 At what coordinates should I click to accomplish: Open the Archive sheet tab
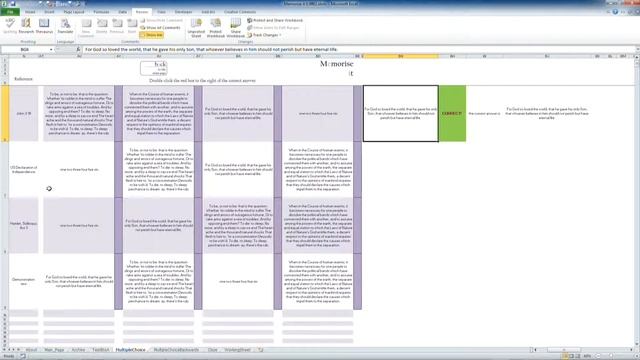click(78, 350)
